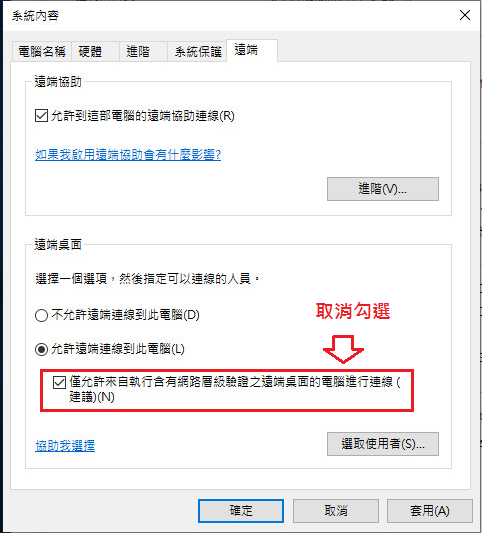482x533 pixels.
Task: Choose 允許遠端連線到此電腦 radio button
Action: coord(41,349)
